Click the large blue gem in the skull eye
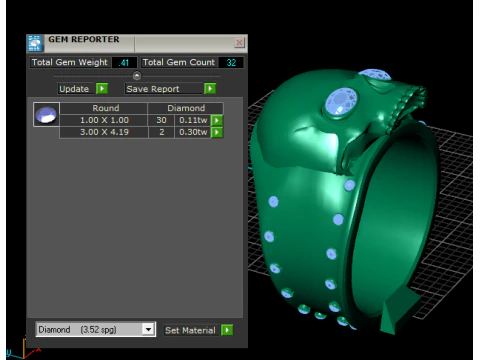This screenshot has height=360, width=480. click(x=341, y=101)
